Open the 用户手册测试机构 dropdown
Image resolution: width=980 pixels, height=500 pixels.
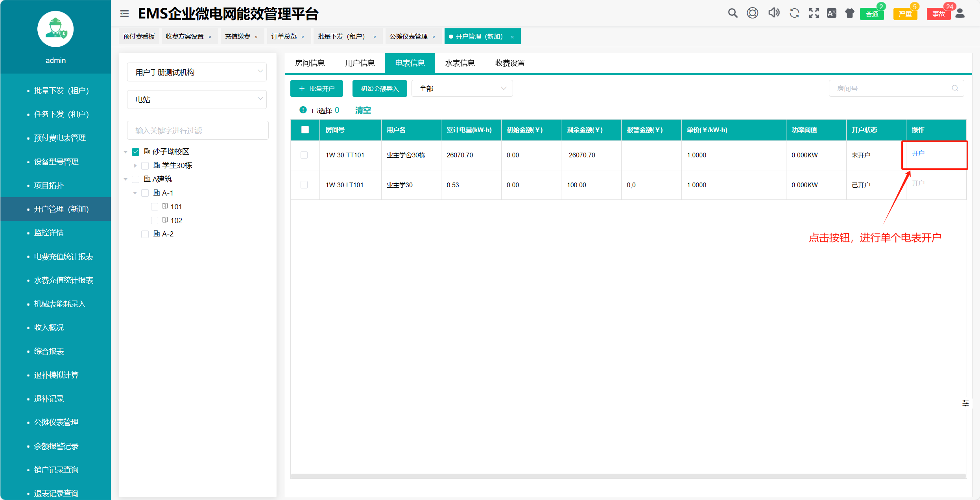[197, 72]
